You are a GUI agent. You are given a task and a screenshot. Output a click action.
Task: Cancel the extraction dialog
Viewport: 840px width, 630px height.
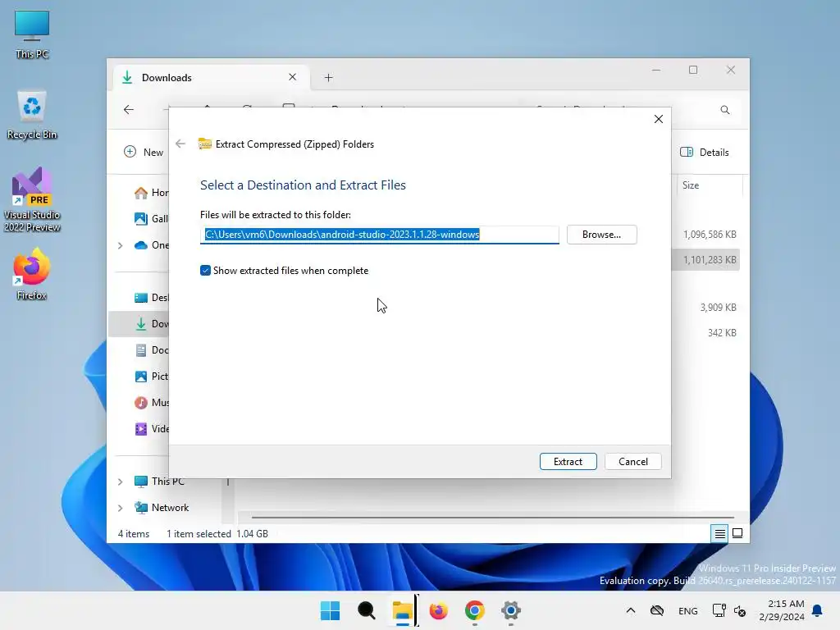pyautogui.click(x=632, y=461)
